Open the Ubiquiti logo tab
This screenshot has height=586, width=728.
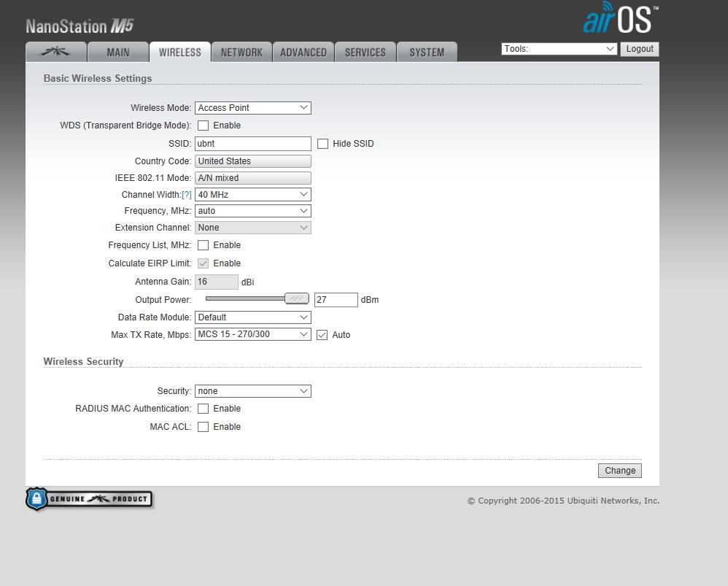55,53
